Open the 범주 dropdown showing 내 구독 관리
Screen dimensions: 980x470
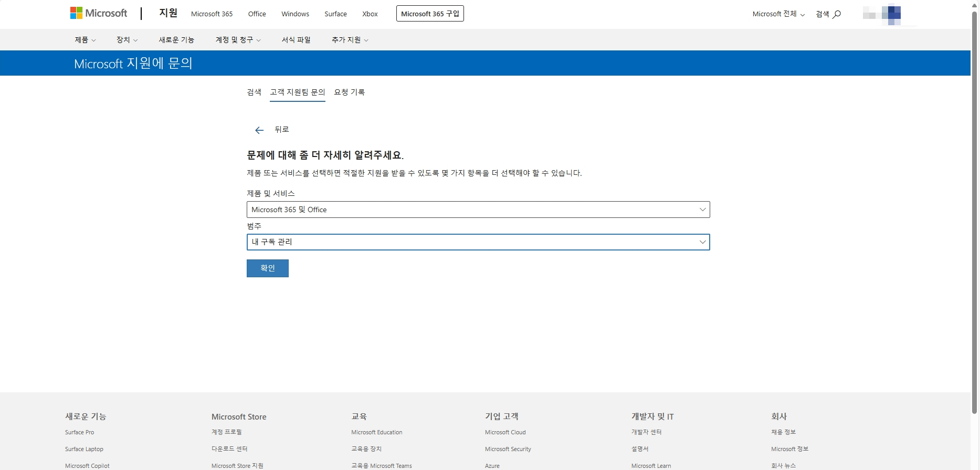click(x=478, y=242)
